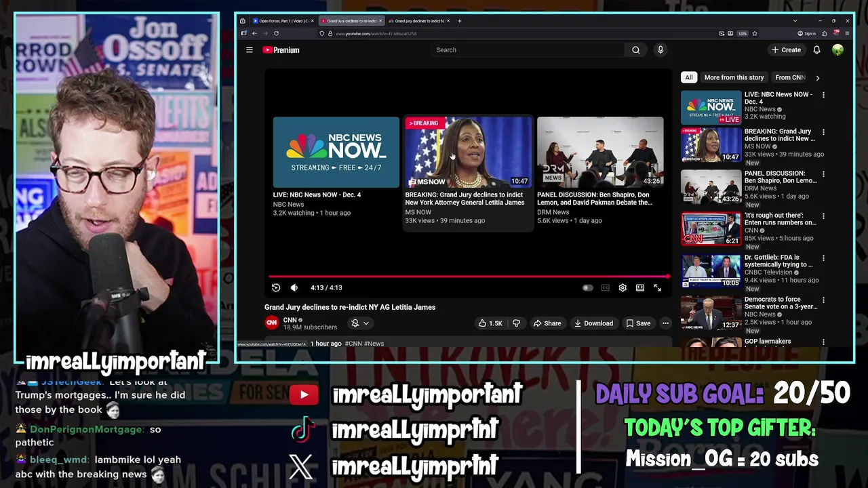The image size is (868, 488).
Task: Switch to Open Forum, Part 1 browser tab
Action: (x=283, y=21)
